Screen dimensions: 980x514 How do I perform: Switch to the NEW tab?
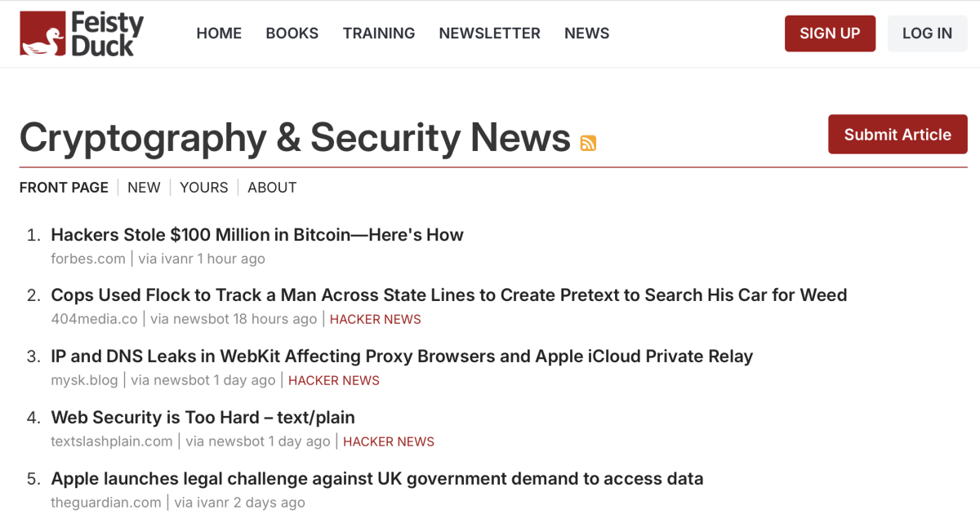click(x=144, y=188)
